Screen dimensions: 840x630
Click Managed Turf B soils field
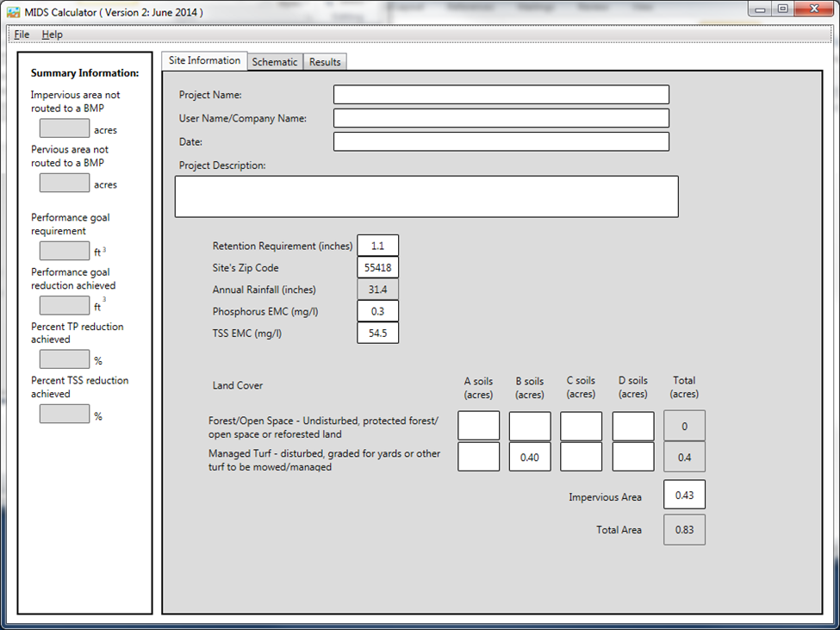point(530,457)
